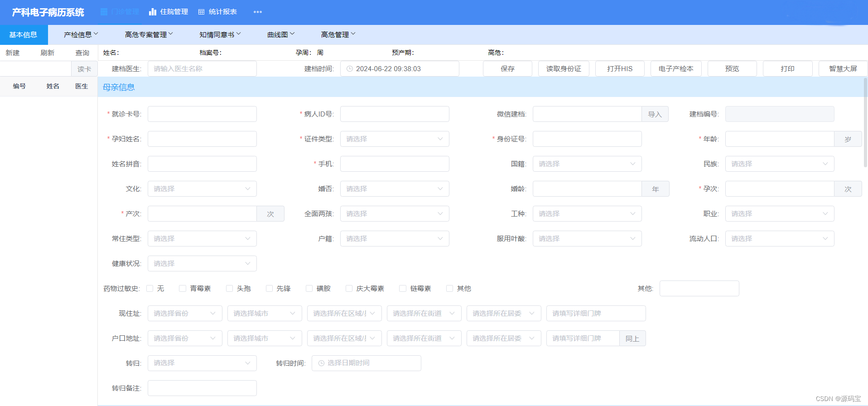
Task: Click 现住址 详细门牌 input
Action: [596, 314]
